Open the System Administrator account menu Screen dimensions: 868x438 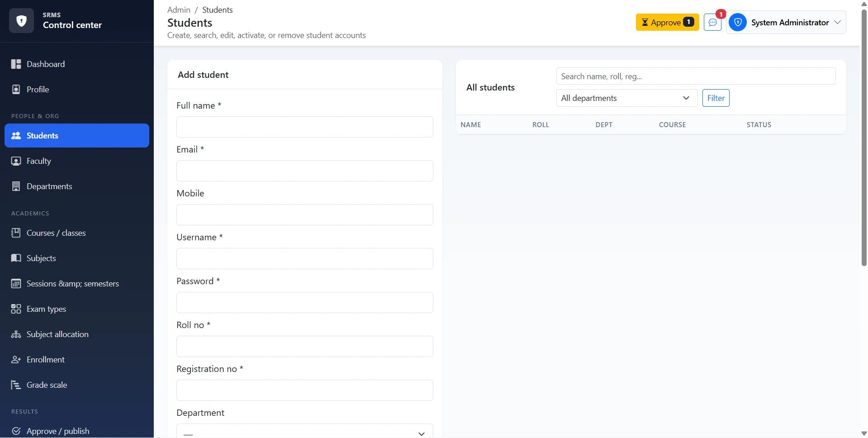(786, 22)
